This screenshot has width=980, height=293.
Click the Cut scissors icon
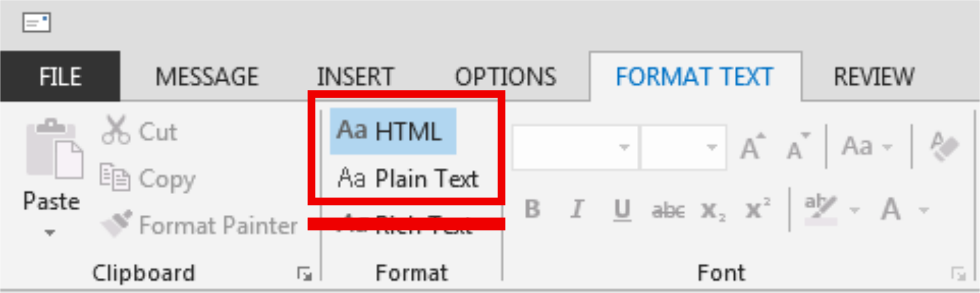tap(116, 130)
